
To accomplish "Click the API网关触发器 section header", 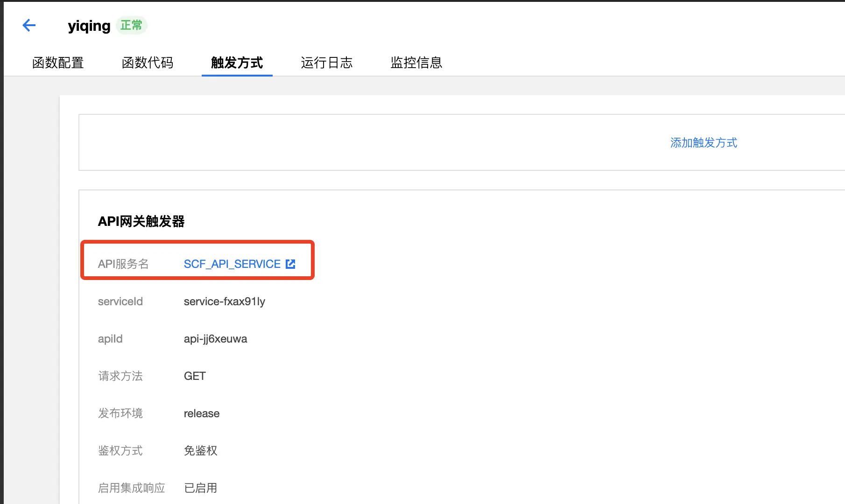I will coord(142,222).
